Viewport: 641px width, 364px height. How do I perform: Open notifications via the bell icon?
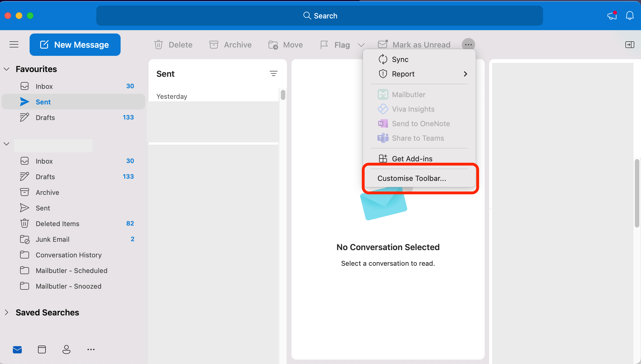pos(630,15)
